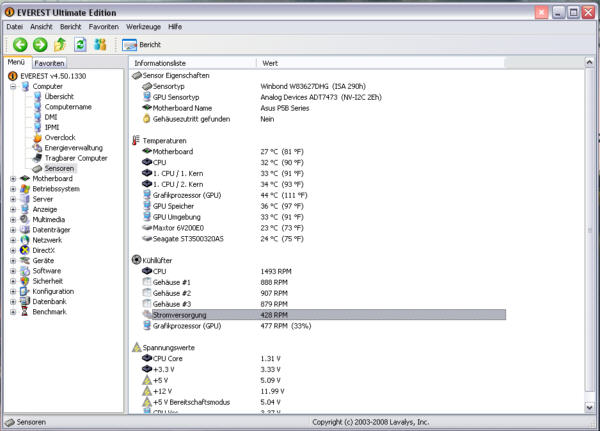The height and width of the screenshot is (431, 600).
Task: Click the scrollbar up arrow in list
Action: (x=590, y=62)
